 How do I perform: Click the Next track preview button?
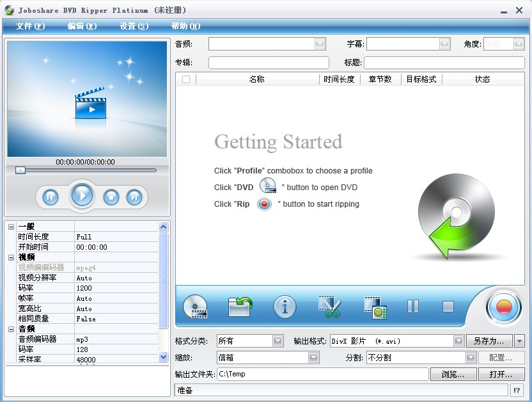pyautogui.click(x=134, y=197)
